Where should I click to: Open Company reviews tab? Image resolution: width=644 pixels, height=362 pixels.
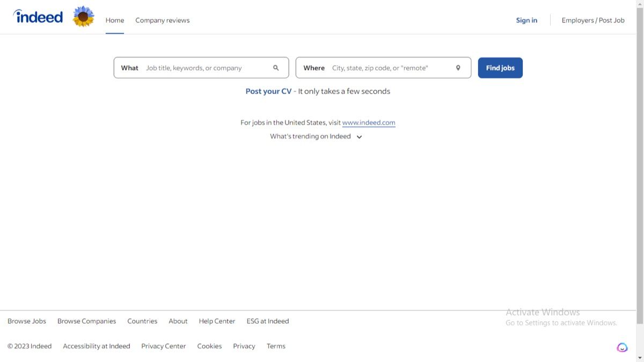point(163,20)
